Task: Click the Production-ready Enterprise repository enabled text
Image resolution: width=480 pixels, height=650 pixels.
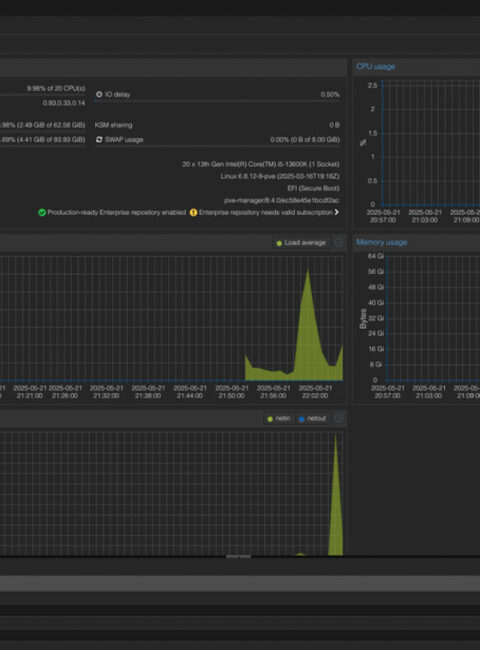Action: [116, 212]
